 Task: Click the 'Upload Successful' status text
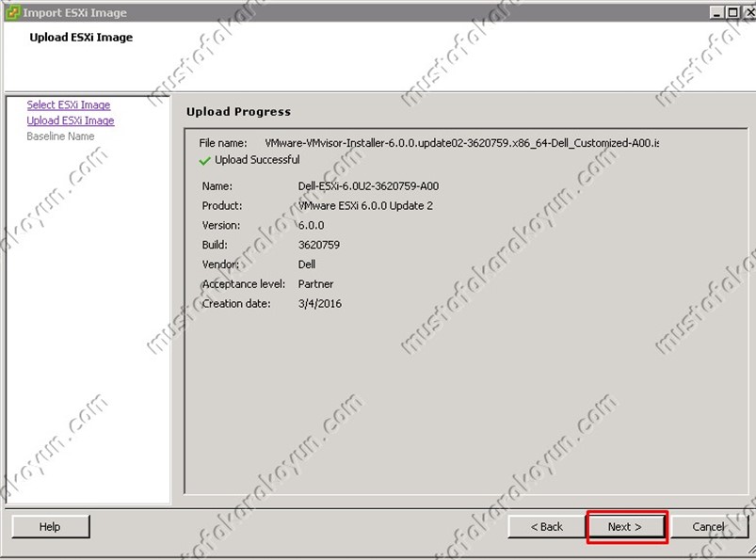point(257,159)
